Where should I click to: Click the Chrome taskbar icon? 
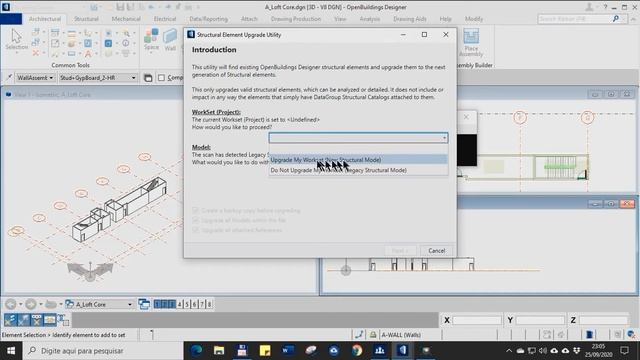click(x=357, y=351)
